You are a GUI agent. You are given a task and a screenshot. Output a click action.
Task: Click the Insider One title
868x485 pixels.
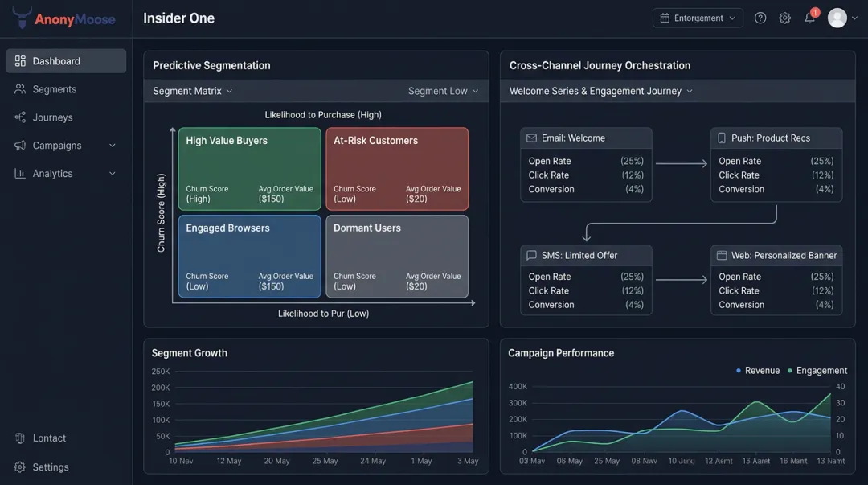pyautogui.click(x=178, y=18)
